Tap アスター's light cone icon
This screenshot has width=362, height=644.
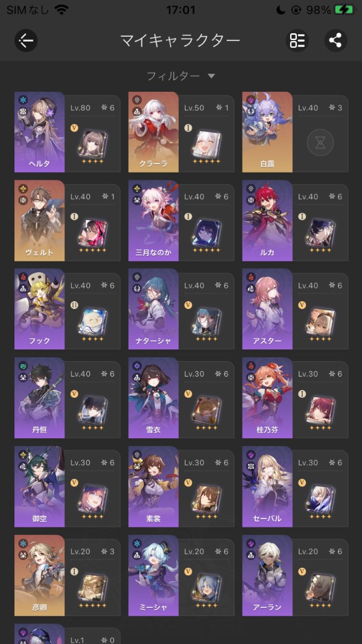(320, 321)
